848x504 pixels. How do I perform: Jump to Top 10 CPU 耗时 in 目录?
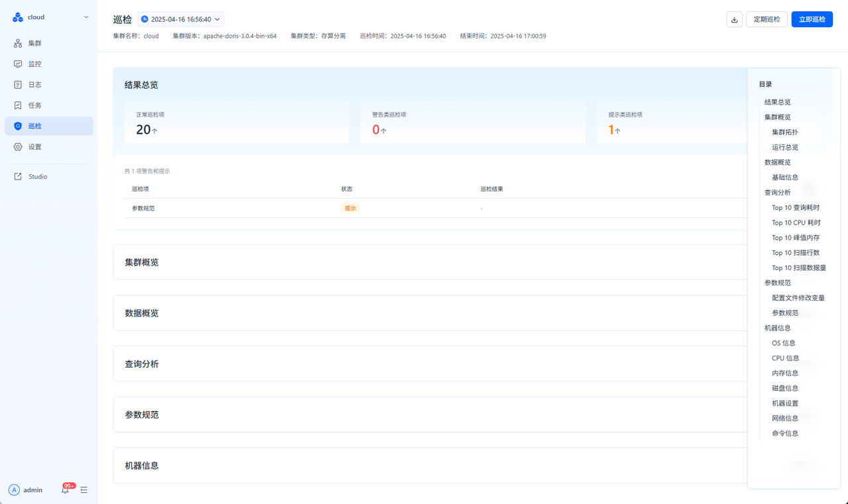click(x=796, y=223)
